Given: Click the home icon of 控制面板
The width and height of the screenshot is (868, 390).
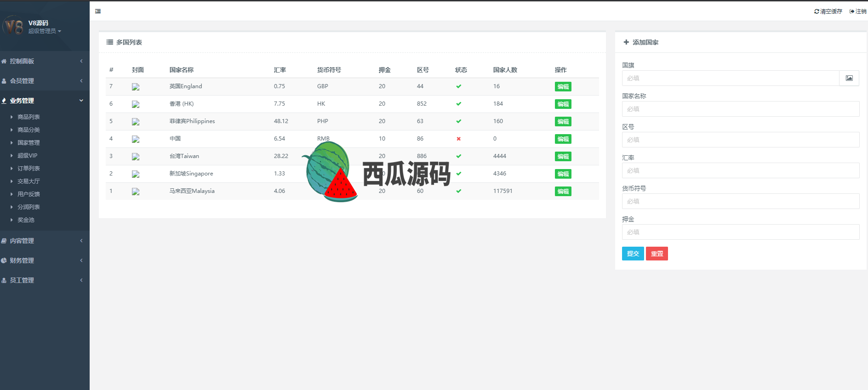Looking at the screenshot, I should pyautogui.click(x=4, y=61).
